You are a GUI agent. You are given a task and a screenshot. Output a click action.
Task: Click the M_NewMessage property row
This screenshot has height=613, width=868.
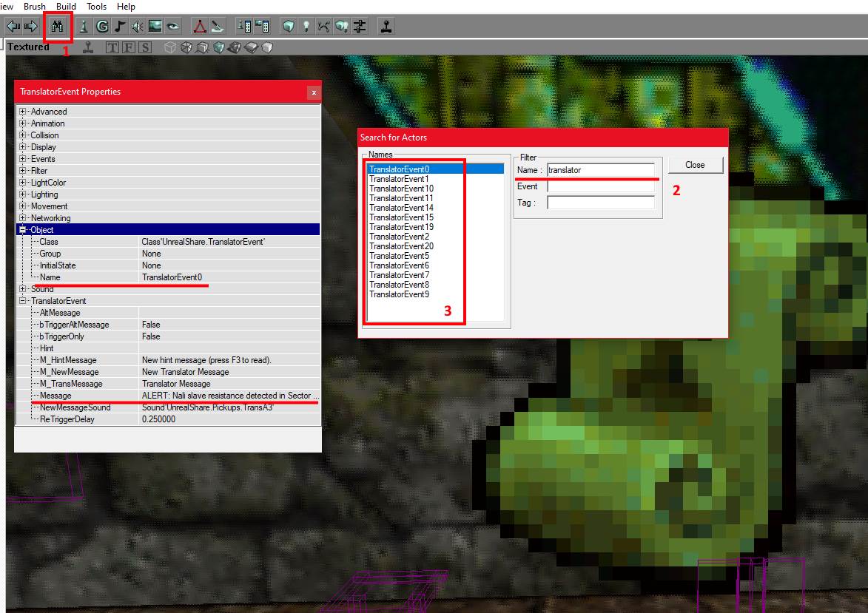169,372
